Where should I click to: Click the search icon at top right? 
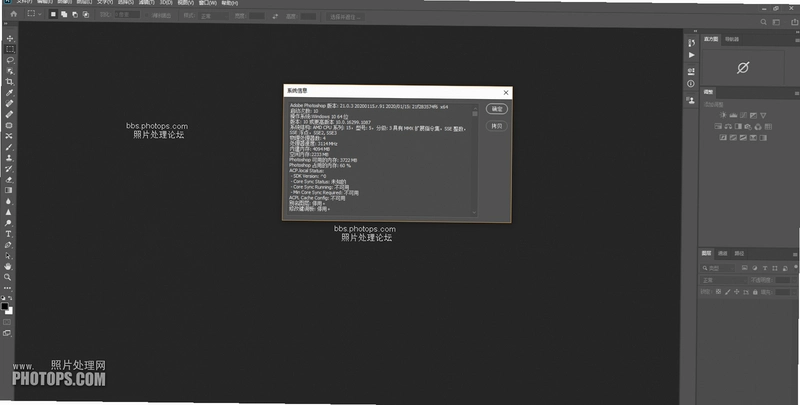[x=763, y=22]
